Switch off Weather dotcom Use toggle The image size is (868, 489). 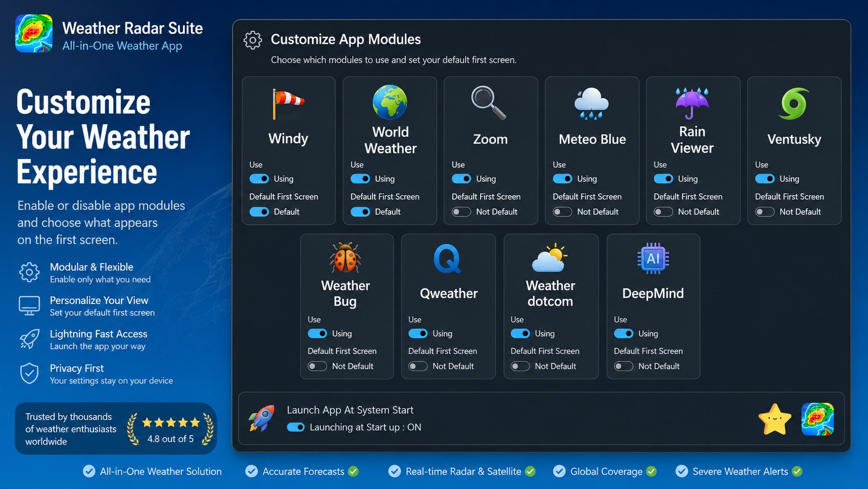coord(520,334)
